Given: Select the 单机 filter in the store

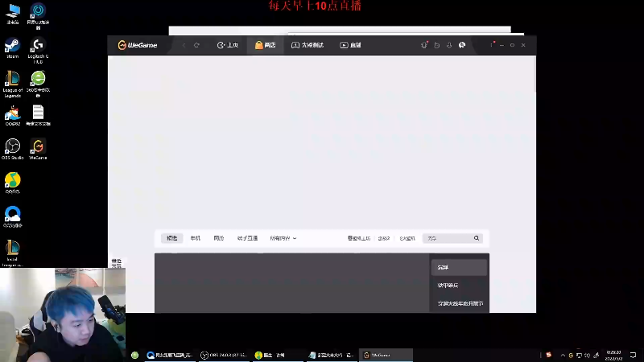Looking at the screenshot, I should 196,238.
